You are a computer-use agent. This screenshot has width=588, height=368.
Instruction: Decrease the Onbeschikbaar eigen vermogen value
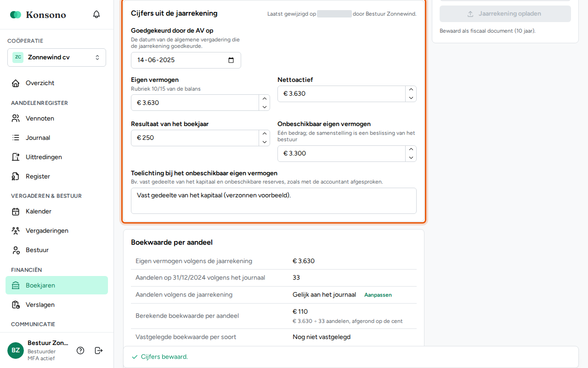[x=411, y=158]
